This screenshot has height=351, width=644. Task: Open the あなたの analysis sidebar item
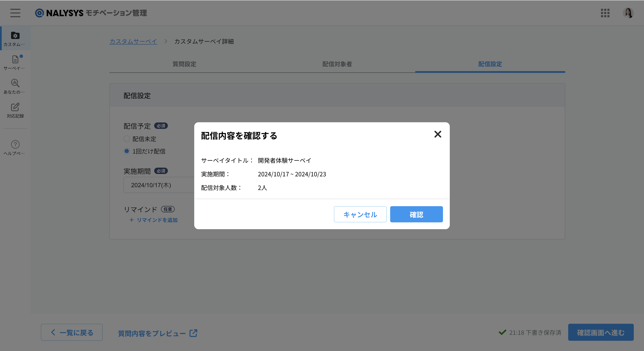coord(15,86)
